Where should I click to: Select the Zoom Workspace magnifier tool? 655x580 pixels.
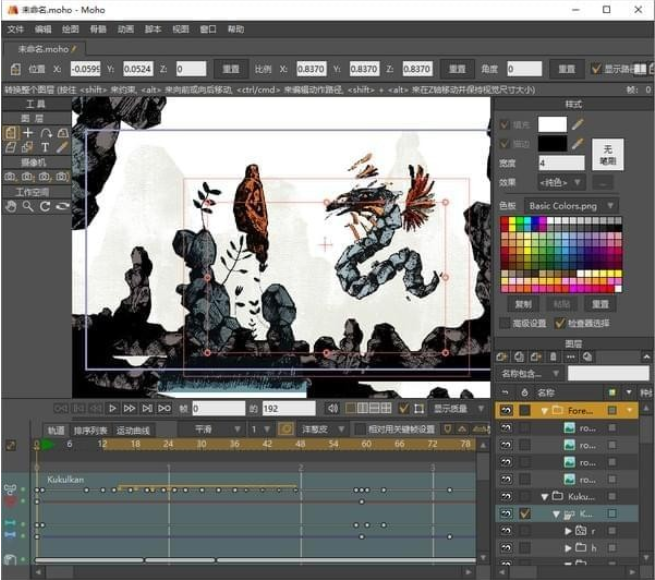point(28,206)
